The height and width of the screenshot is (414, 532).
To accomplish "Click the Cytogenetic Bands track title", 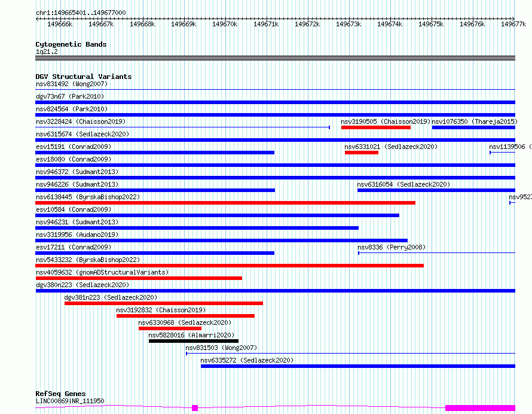I will coord(71,44).
